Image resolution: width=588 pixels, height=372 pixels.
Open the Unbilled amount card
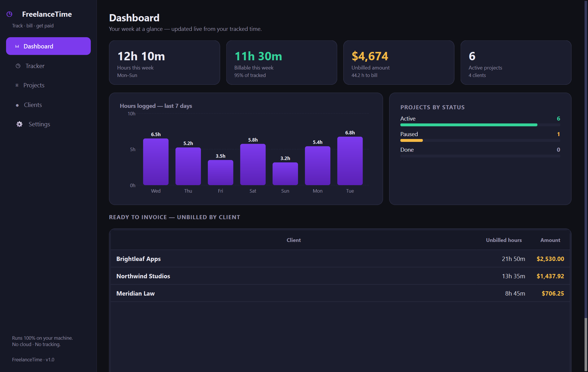tap(399, 63)
